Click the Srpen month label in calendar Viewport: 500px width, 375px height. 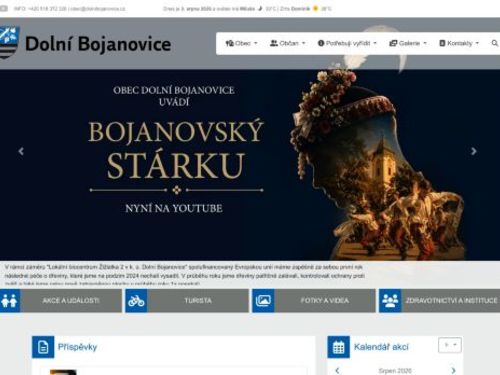point(395,371)
